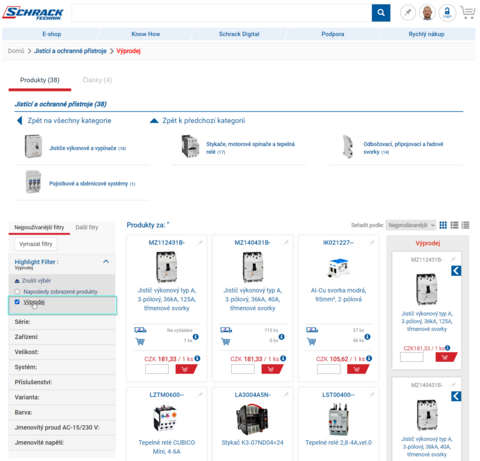Add MZ112431B- to cart with red button
480x461 pixels.
tap(186, 369)
